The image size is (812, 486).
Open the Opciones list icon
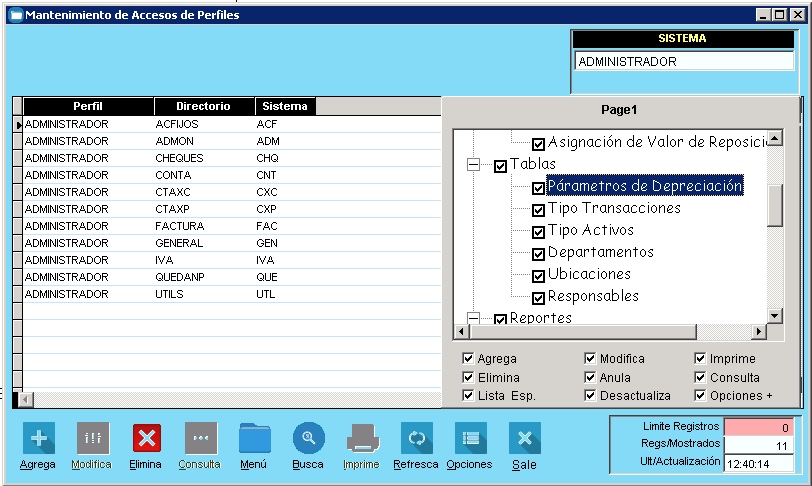point(470,438)
